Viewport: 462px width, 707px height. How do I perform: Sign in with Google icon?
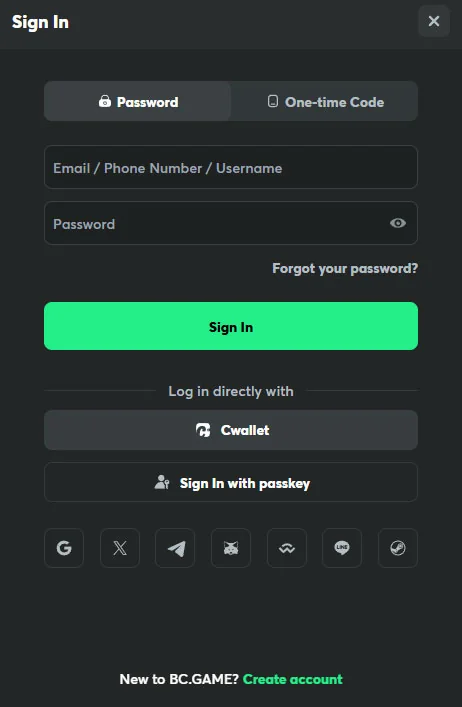(64, 548)
